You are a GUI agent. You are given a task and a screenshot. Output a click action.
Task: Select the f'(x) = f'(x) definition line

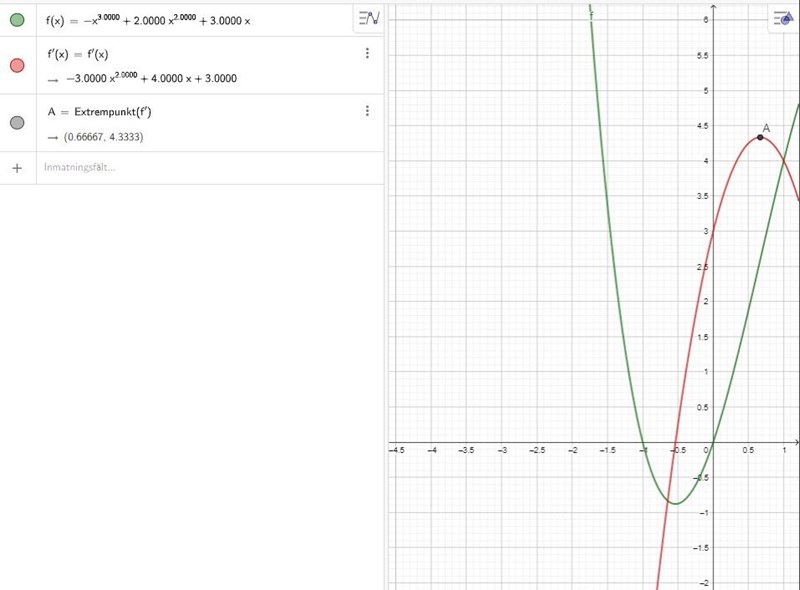coord(92,55)
